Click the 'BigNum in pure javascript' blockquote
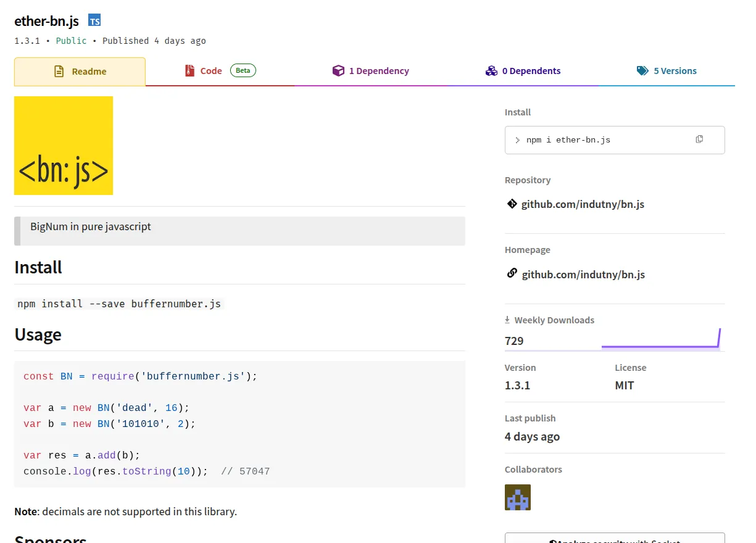The width and height of the screenshot is (756, 543). point(239,231)
